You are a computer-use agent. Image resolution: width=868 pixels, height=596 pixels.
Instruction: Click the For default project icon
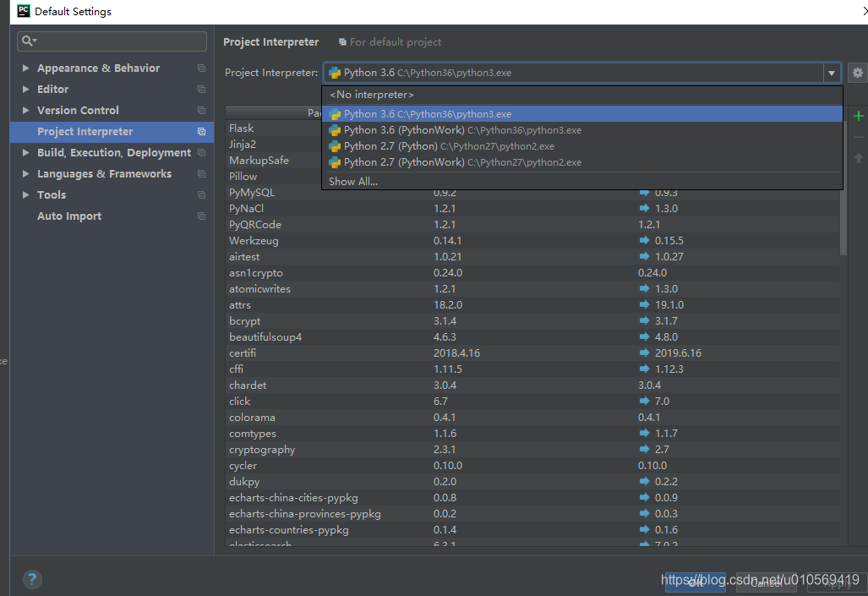point(342,42)
